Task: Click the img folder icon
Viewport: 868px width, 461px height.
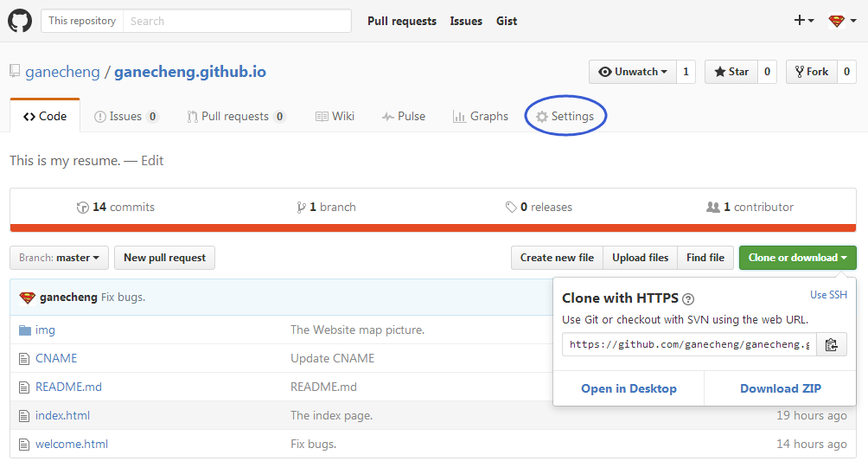Action: pyautogui.click(x=25, y=330)
